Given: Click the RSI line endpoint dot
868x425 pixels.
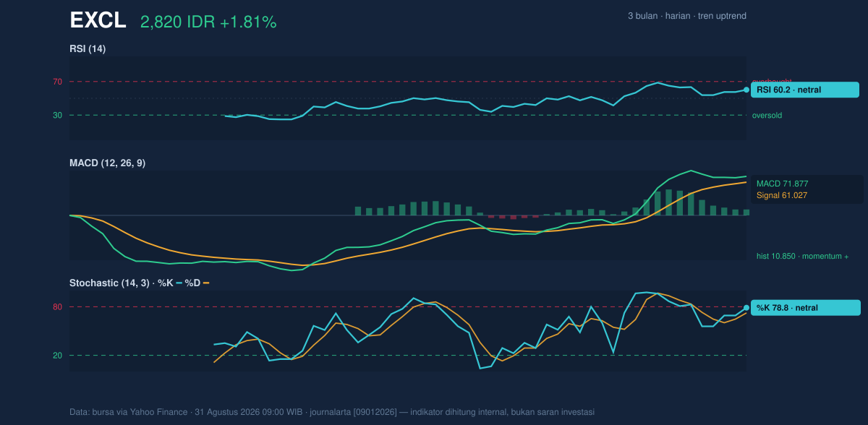Looking at the screenshot, I should [x=746, y=90].
